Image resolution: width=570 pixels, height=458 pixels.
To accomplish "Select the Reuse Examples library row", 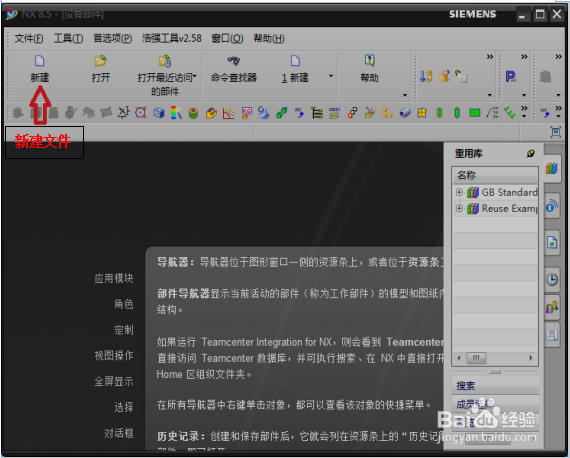I will click(495, 208).
